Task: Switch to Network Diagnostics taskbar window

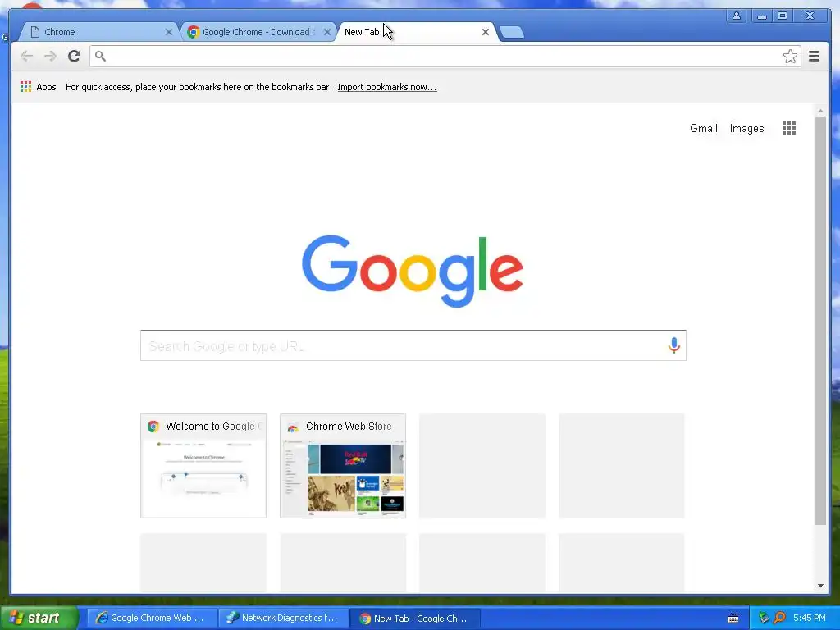Action: coord(283,618)
